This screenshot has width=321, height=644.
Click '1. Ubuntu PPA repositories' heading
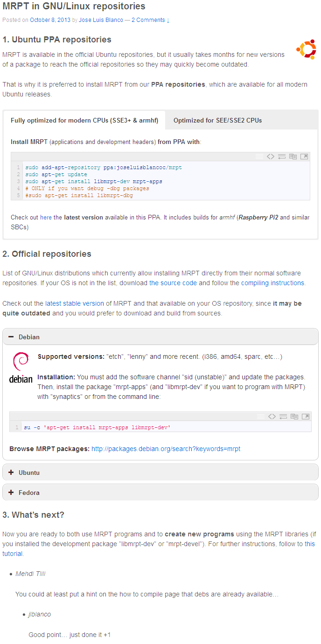pos(57,40)
